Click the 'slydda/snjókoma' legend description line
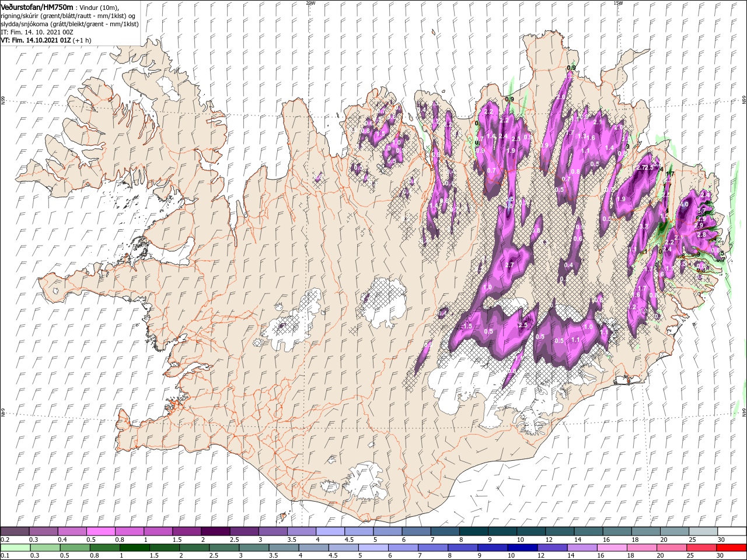This screenshot has width=747, height=560. click(x=69, y=24)
